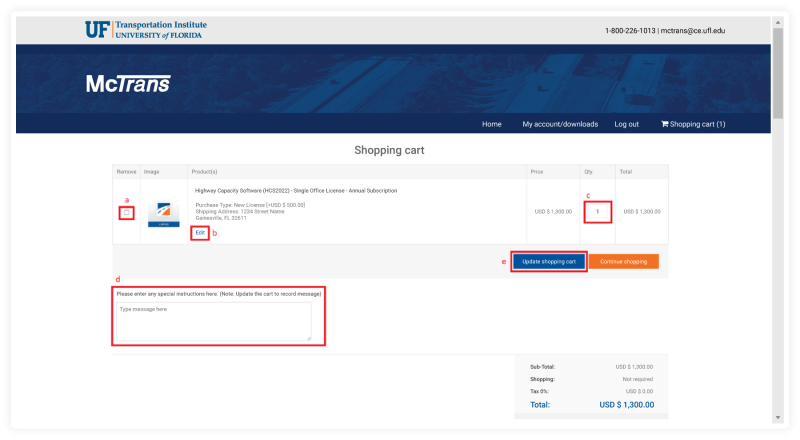The height and width of the screenshot is (440, 800).
Task: Go to the Home menu item
Action: tap(491, 124)
